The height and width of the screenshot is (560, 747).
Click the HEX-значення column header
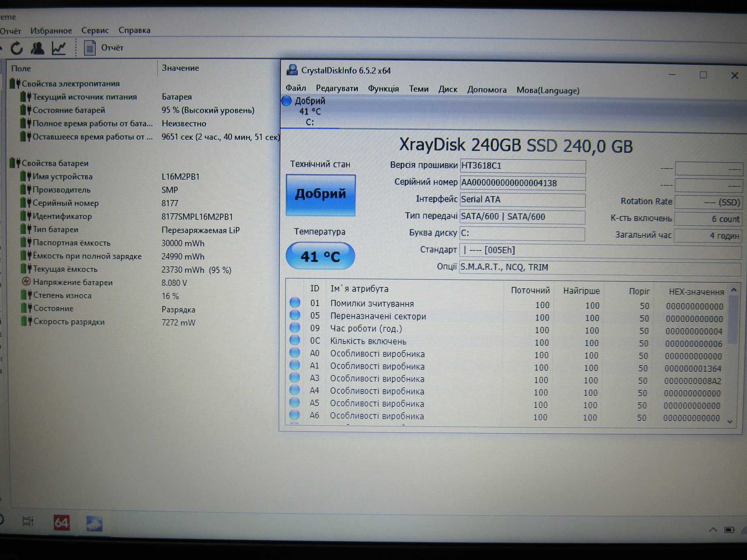[696, 292]
